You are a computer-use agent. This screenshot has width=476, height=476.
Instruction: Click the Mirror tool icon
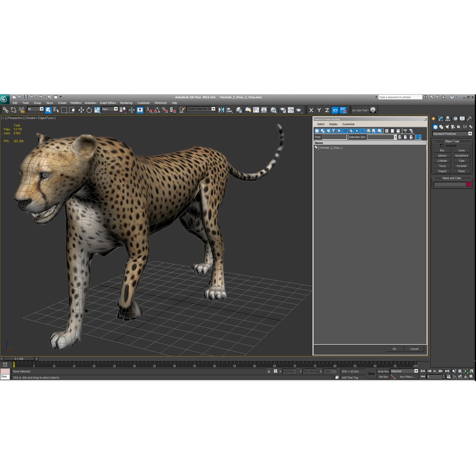click(221, 110)
